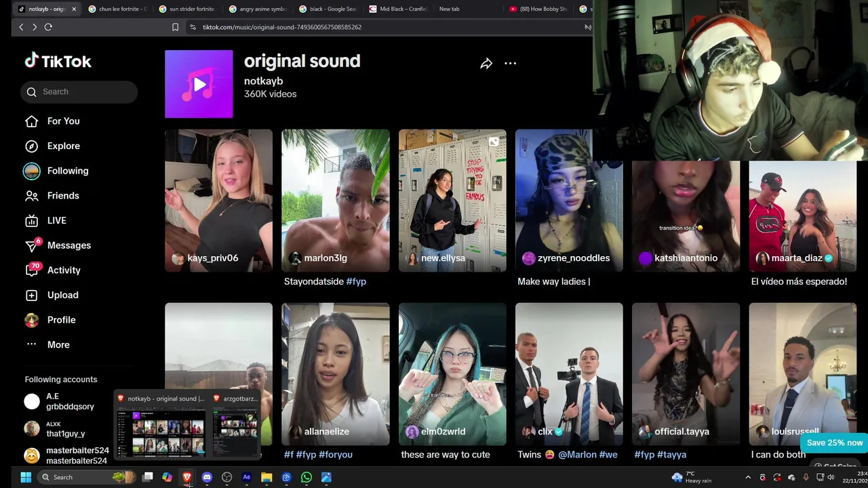This screenshot has height=488, width=868.
Task: Open Task View on taskbar
Action: (x=147, y=477)
